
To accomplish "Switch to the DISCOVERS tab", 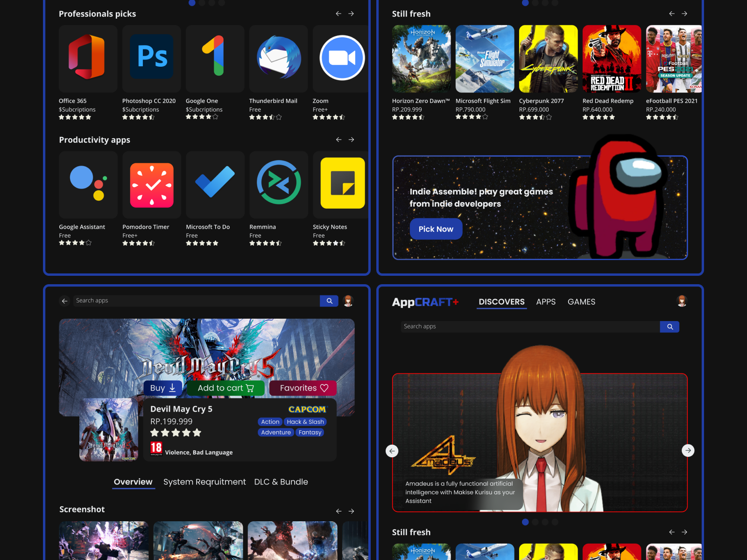I will click(501, 302).
